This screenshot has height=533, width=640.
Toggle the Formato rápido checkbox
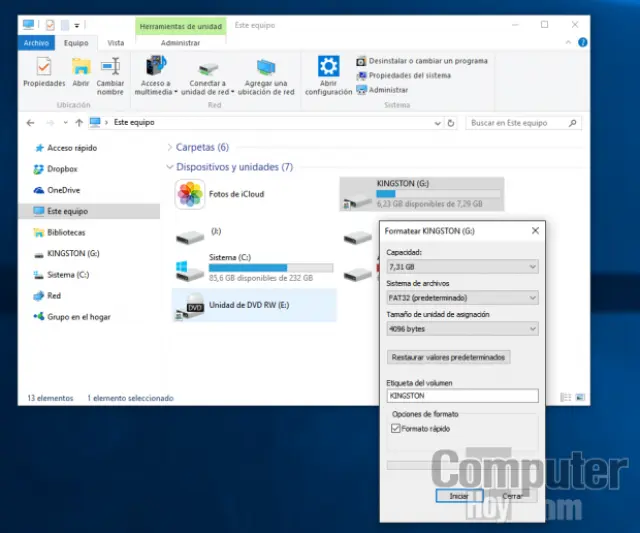point(396,429)
